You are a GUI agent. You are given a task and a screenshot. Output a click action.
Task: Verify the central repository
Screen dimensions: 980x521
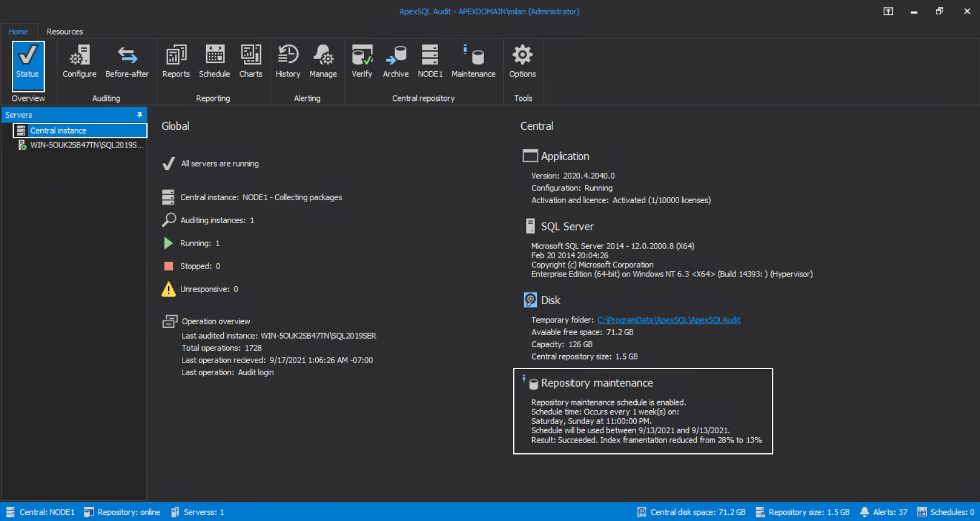click(362, 61)
